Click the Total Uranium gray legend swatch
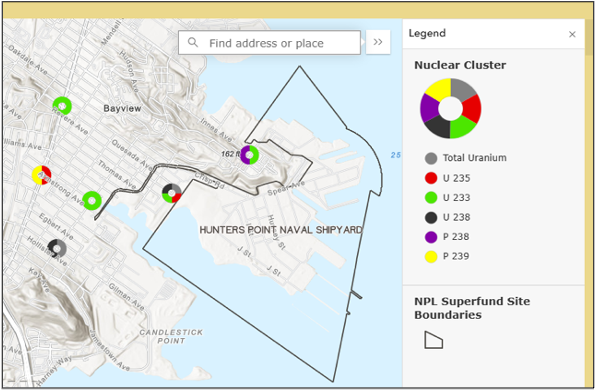596x390 pixels. (431, 158)
